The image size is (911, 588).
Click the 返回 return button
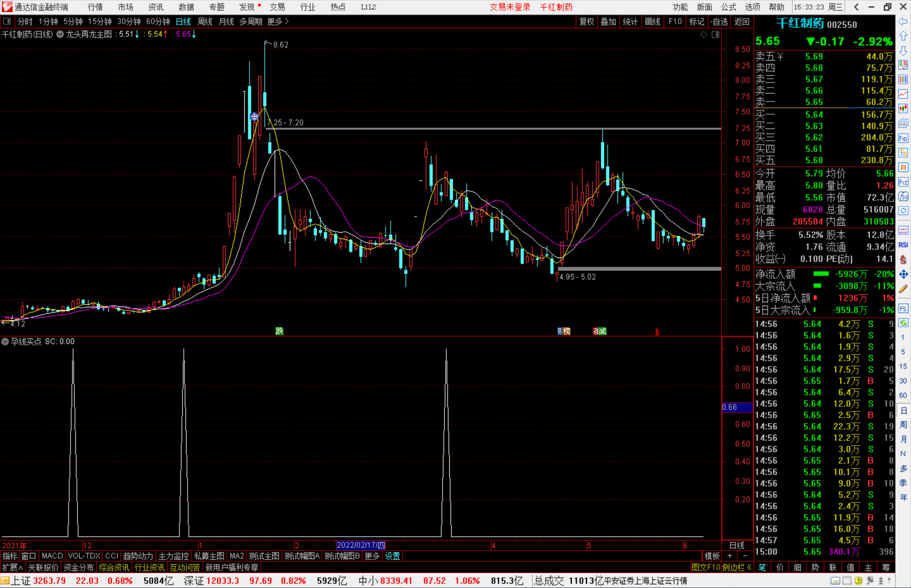[x=741, y=21]
